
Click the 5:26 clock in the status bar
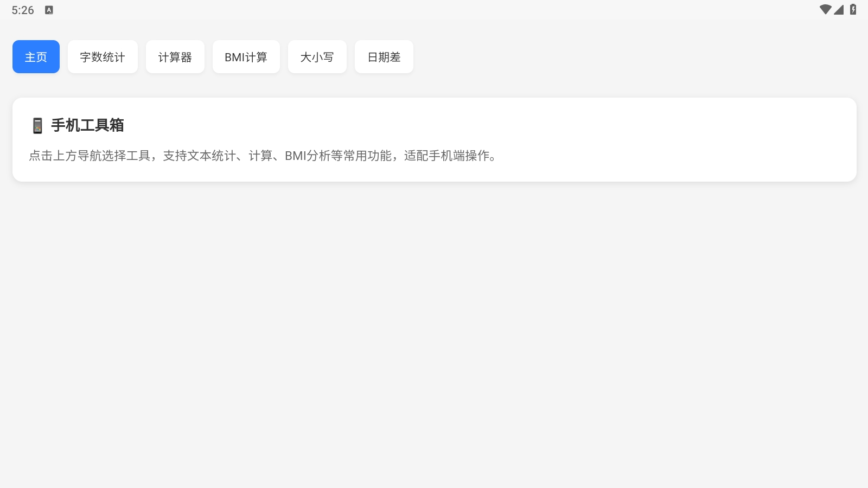[x=22, y=10]
